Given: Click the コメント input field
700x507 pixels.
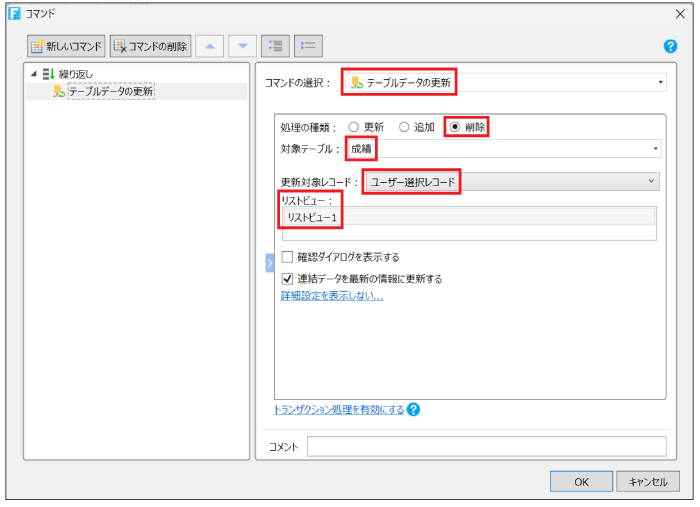Looking at the screenshot, I should pos(487,447).
